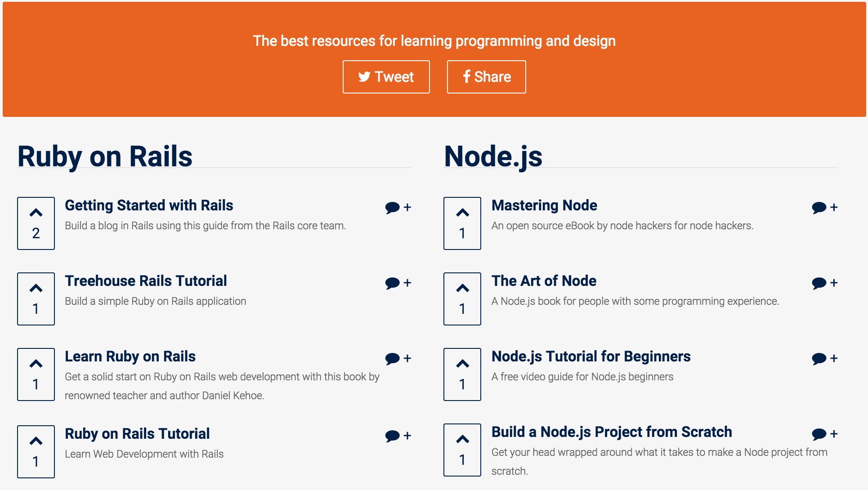Click the Tweet button

tap(386, 77)
